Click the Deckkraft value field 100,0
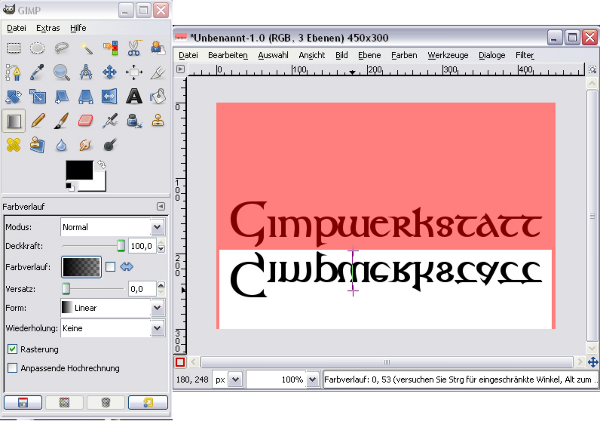Viewport: 600px width, 421px height. [142, 246]
